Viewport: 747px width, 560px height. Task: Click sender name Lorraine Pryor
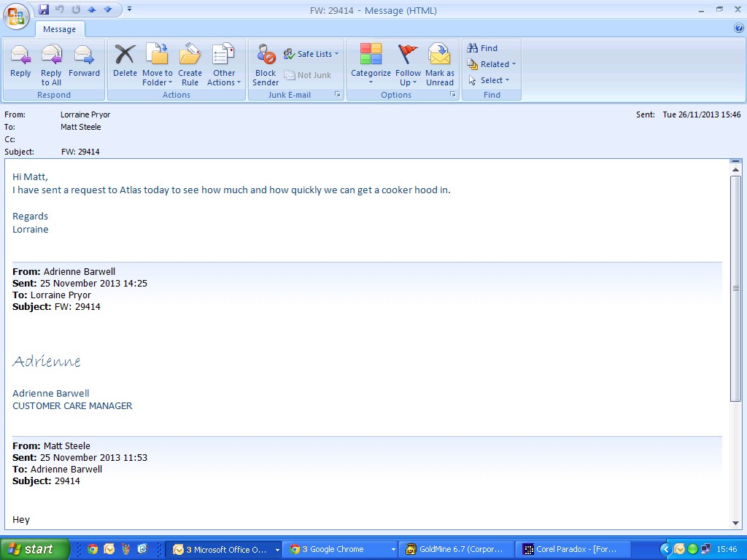coord(85,114)
